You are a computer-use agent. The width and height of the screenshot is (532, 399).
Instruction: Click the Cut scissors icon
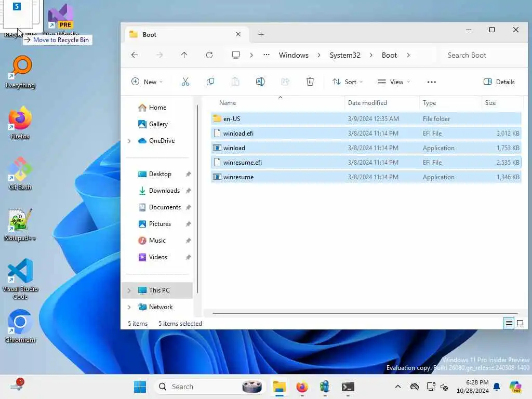point(185,82)
